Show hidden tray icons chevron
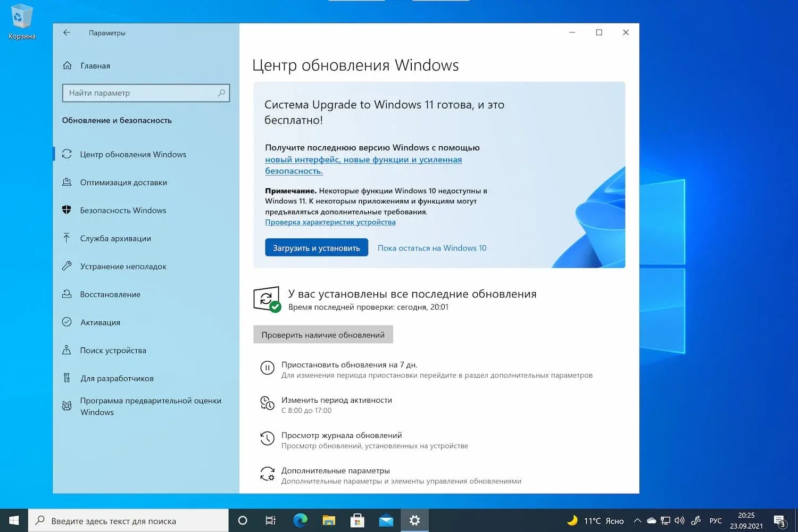This screenshot has width=798, height=532. 637,520
